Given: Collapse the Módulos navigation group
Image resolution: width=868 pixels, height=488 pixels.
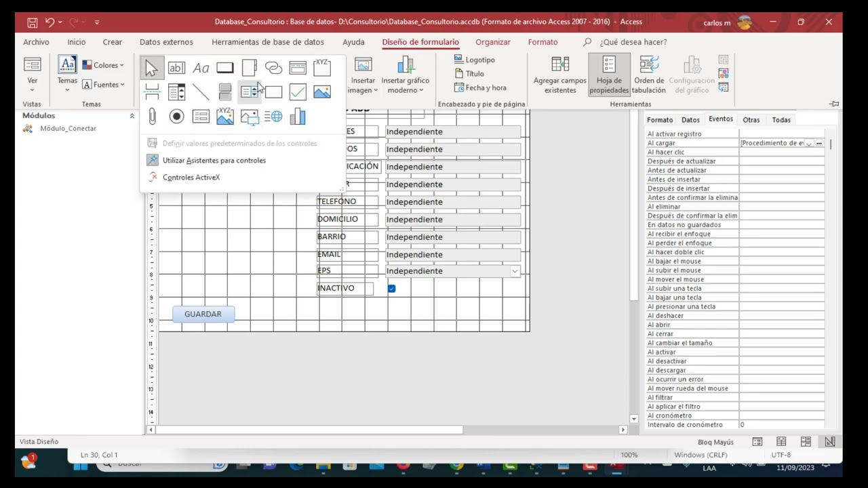Looking at the screenshot, I should (x=132, y=116).
